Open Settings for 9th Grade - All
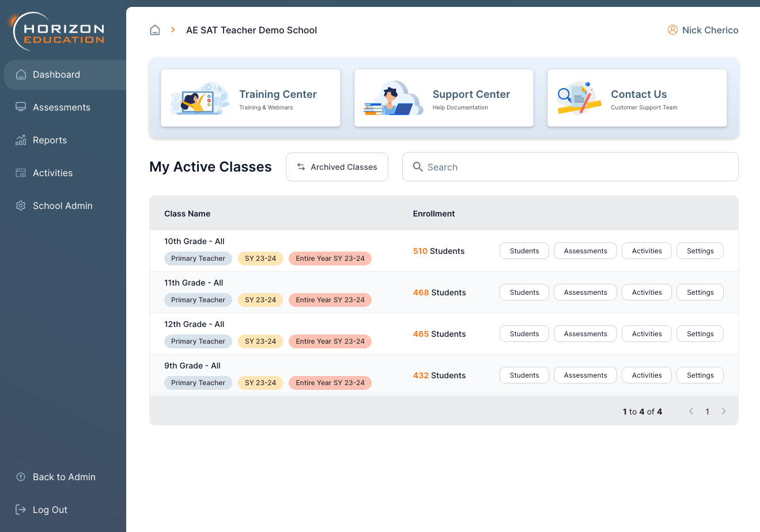 tap(699, 375)
